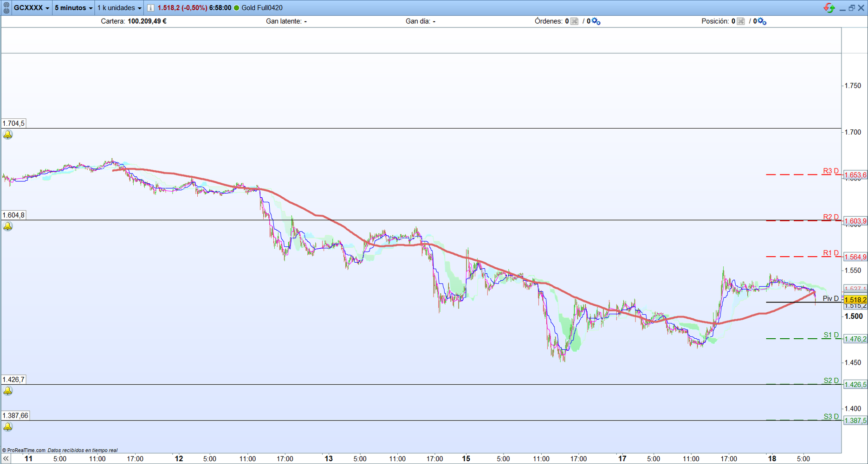
Task: Click the 1.476,2 price axis tag
Action: (855, 339)
